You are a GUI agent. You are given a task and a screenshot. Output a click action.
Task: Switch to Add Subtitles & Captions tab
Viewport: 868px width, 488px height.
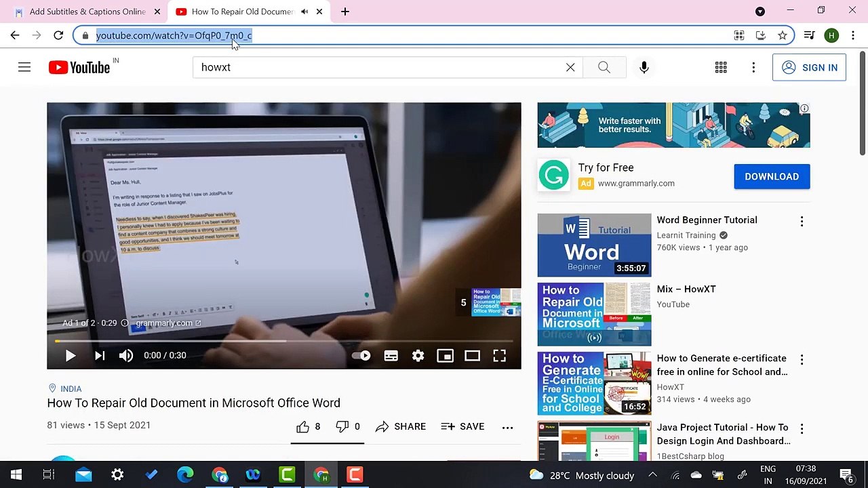point(87,12)
